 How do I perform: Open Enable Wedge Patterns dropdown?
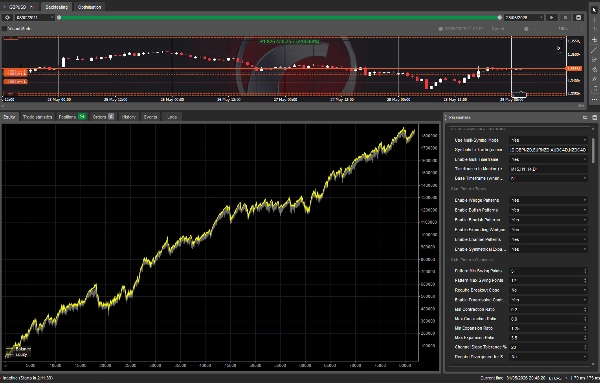pos(548,200)
